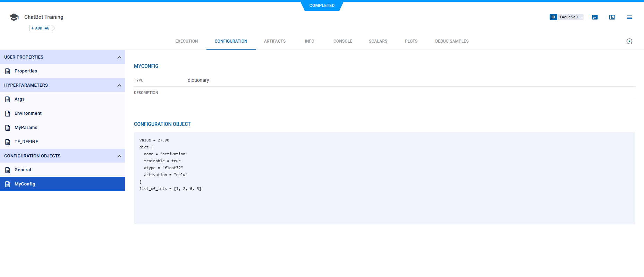The height and width of the screenshot is (277, 644).
Task: Click the configuration object code block
Action: (384, 178)
